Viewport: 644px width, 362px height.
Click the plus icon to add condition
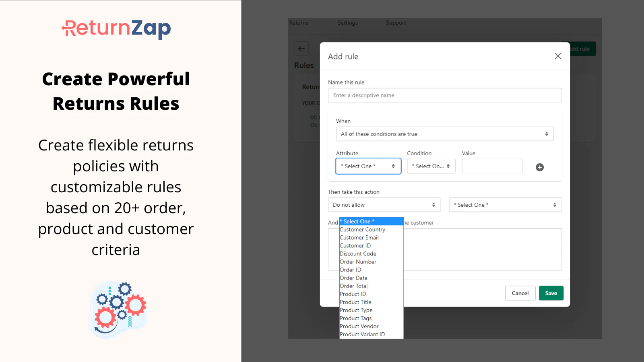(x=540, y=167)
